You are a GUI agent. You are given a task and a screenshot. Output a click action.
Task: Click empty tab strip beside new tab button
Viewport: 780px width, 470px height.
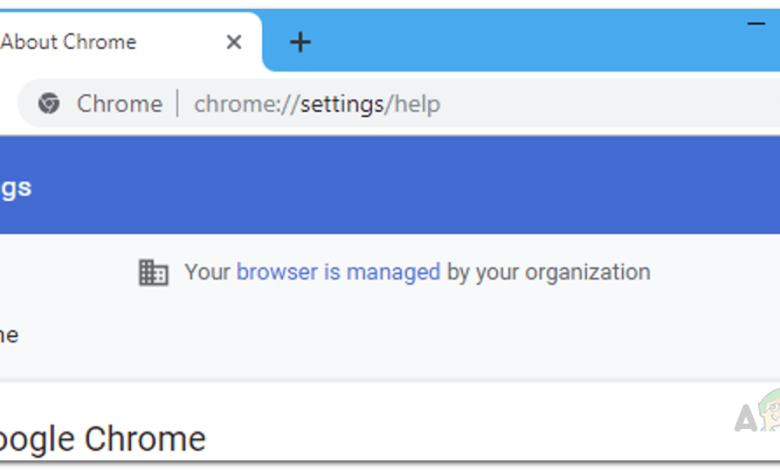520,42
